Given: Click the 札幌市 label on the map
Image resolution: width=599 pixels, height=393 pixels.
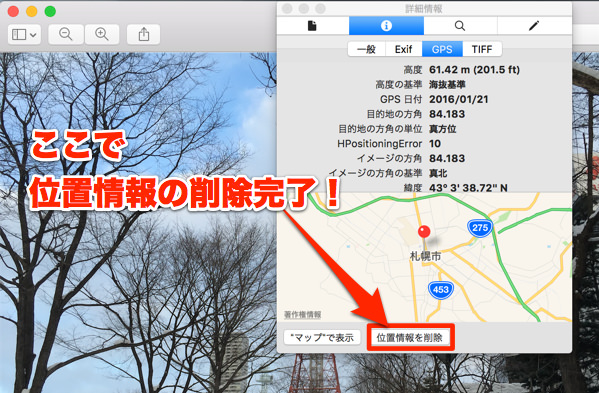Looking at the screenshot, I should [425, 256].
